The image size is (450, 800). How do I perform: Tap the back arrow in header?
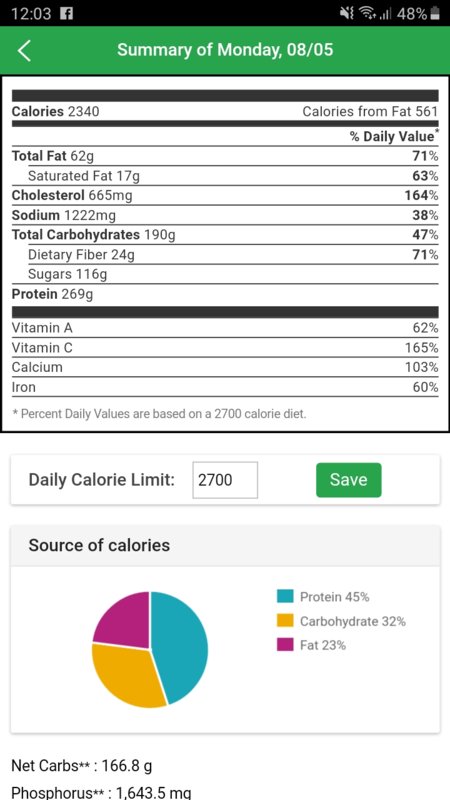[x=24, y=51]
